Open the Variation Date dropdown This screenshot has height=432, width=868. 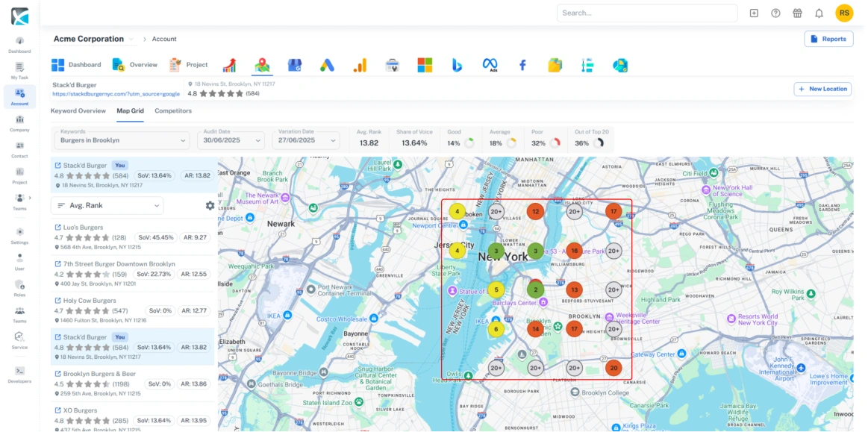(306, 140)
